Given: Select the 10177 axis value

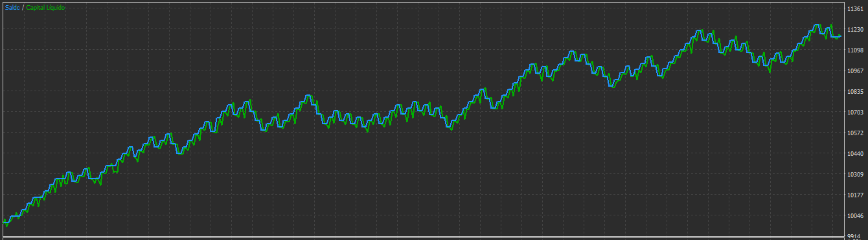Looking at the screenshot, I should coord(856,195).
